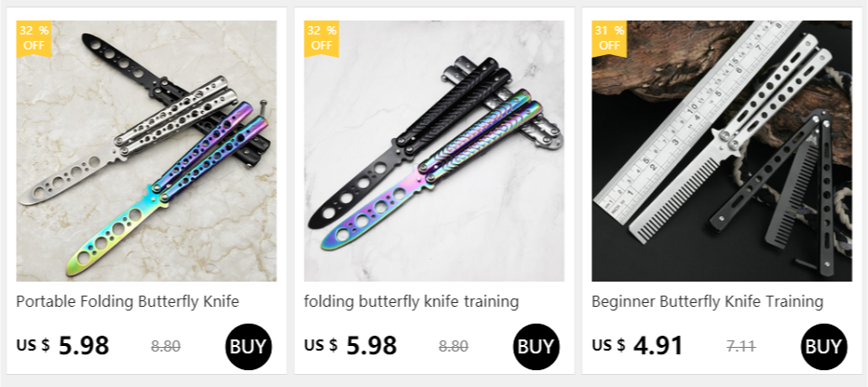Click the crossed-out 8.80 price on Portable Folding Knife
Screen dimensions: 868x387
166,347
